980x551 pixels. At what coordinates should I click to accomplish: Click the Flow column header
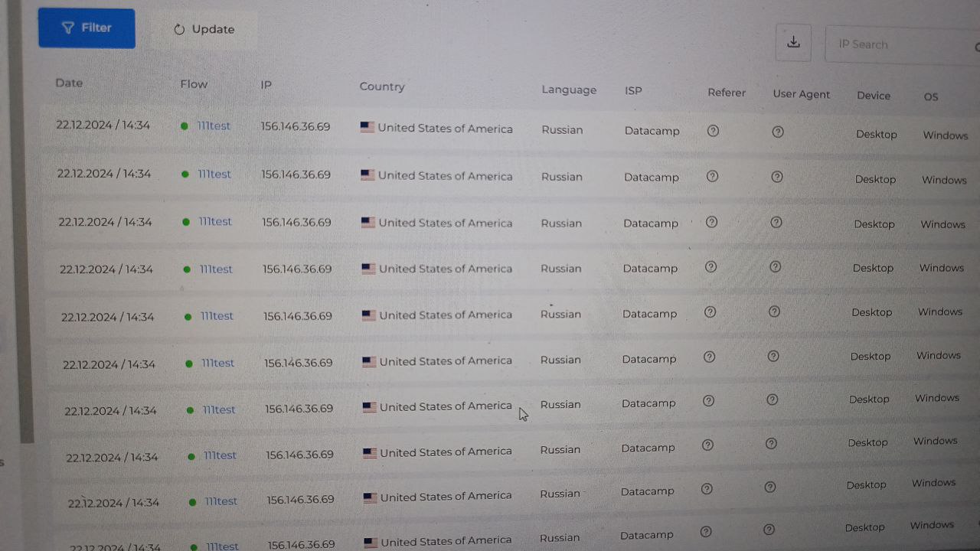click(x=194, y=84)
